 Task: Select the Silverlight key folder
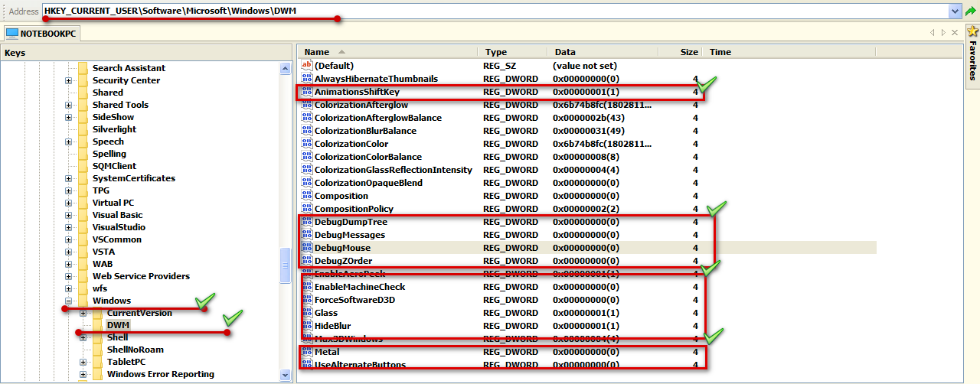point(114,129)
